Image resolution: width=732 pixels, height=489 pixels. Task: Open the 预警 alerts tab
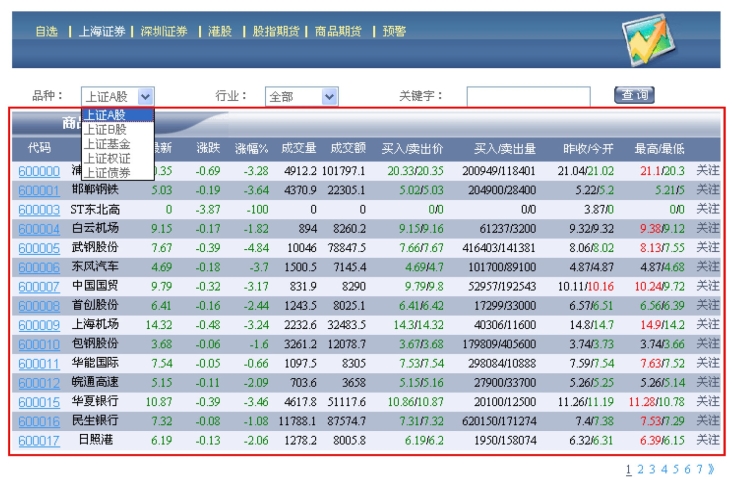coord(393,32)
